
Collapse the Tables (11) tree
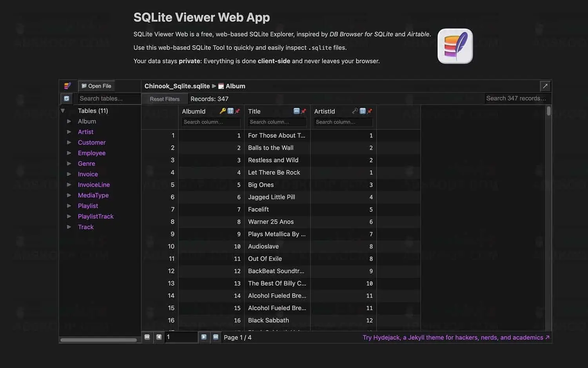pos(63,111)
